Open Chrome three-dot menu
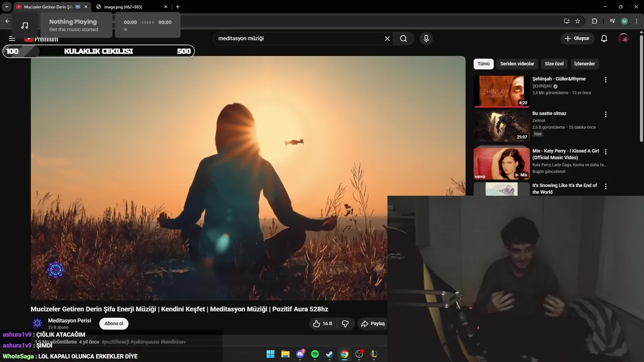This screenshot has width=644, height=362. click(637, 21)
